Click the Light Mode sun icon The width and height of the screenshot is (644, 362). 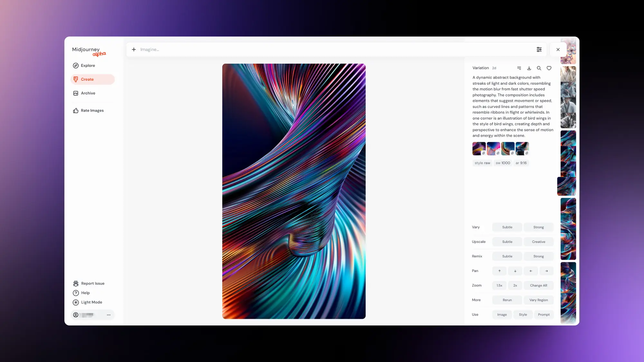pos(76,302)
